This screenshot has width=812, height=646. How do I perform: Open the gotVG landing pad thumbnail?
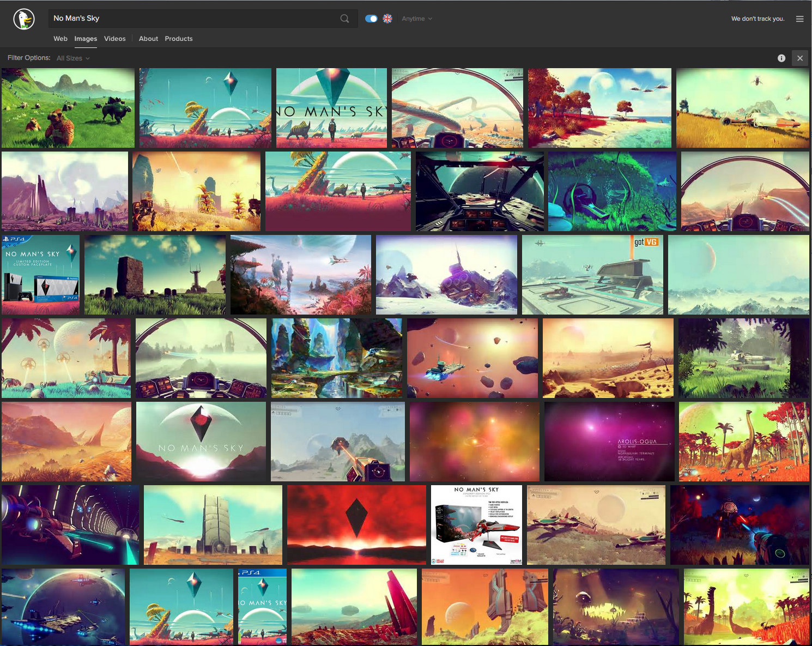592,275
